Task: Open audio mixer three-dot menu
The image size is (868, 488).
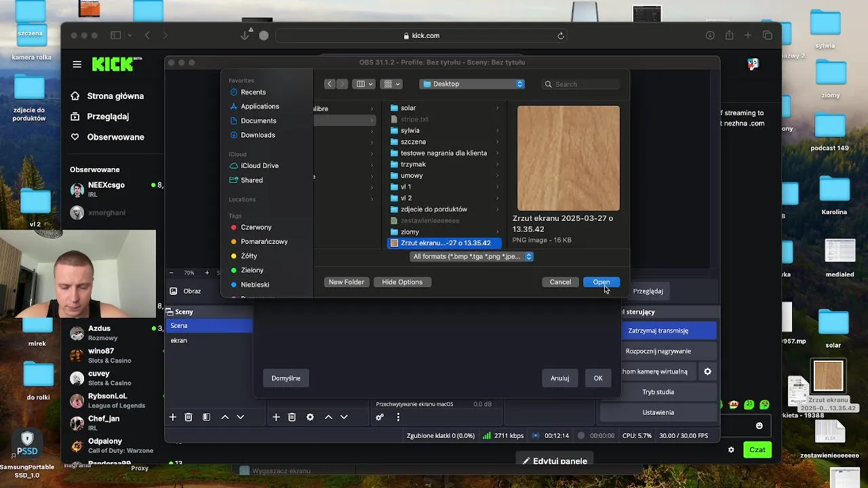Action: (398, 418)
